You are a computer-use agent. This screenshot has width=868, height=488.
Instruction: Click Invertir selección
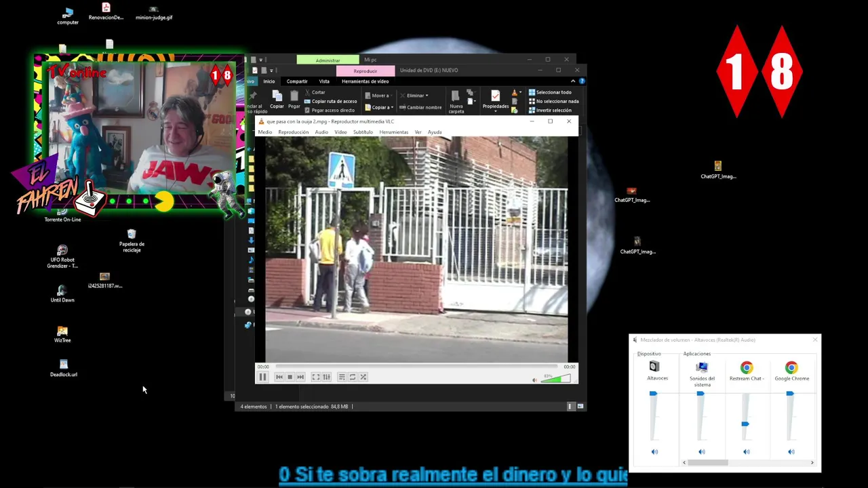click(x=550, y=110)
